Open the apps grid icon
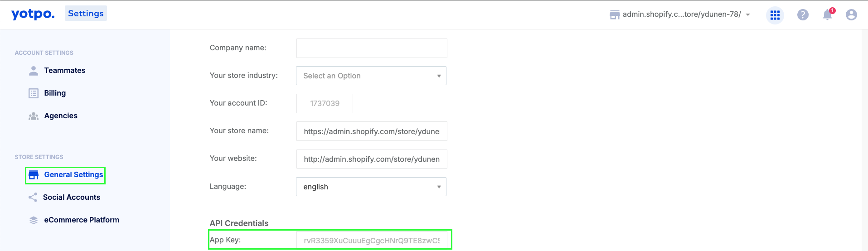Image resolution: width=868 pixels, height=251 pixels. point(775,15)
